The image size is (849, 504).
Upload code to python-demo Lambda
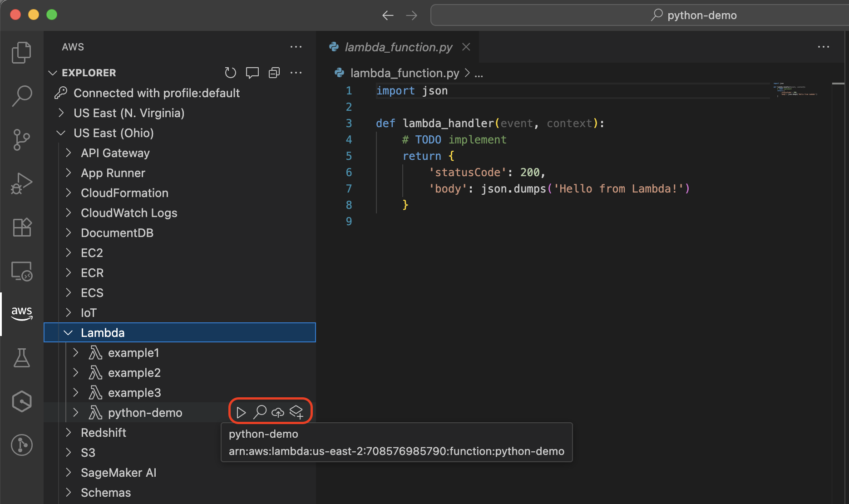tap(278, 412)
